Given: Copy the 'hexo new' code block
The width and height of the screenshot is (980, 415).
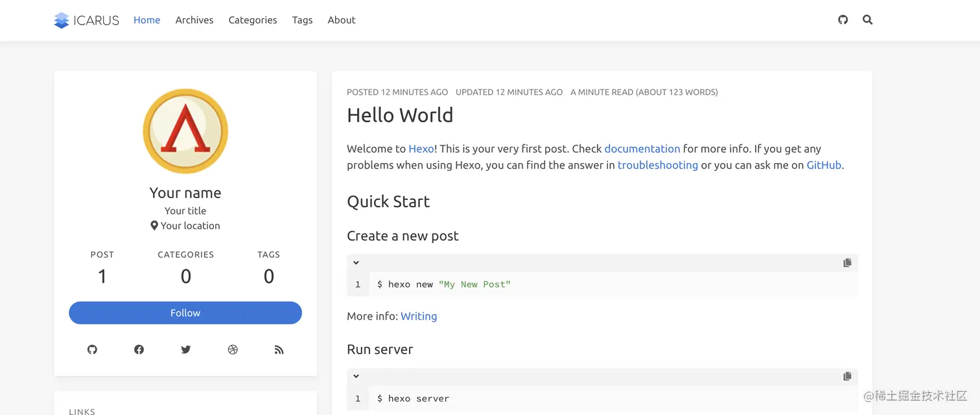Looking at the screenshot, I should click(x=847, y=263).
